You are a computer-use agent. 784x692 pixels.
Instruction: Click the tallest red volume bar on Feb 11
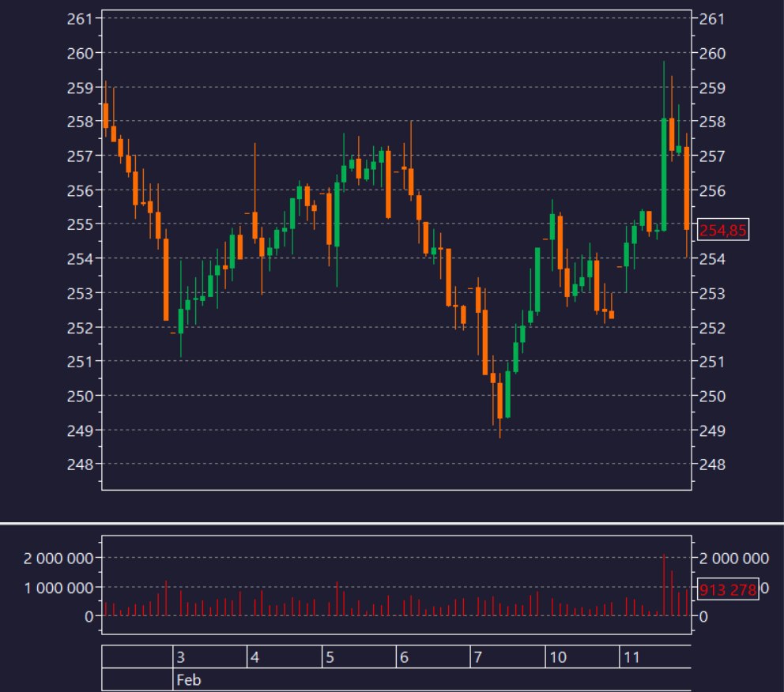(664, 585)
